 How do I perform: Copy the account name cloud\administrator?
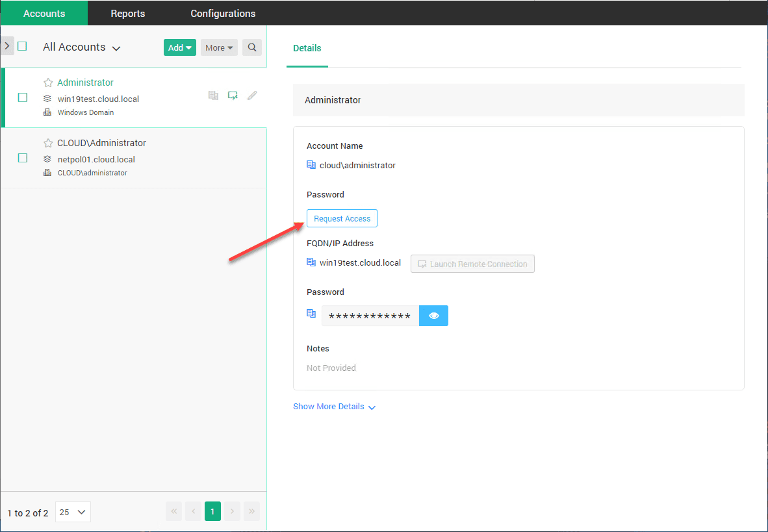coord(311,164)
